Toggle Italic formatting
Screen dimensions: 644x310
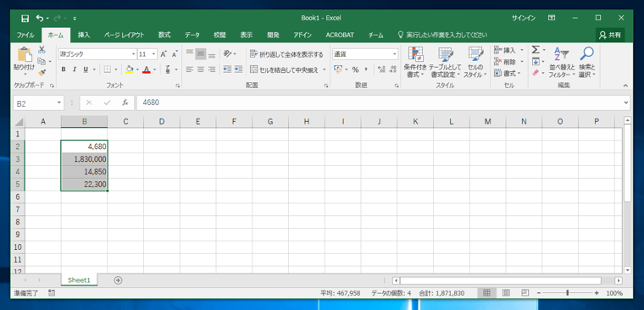pos(75,69)
